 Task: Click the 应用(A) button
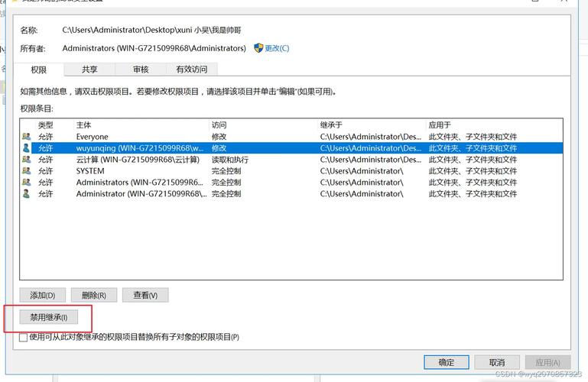(547, 362)
